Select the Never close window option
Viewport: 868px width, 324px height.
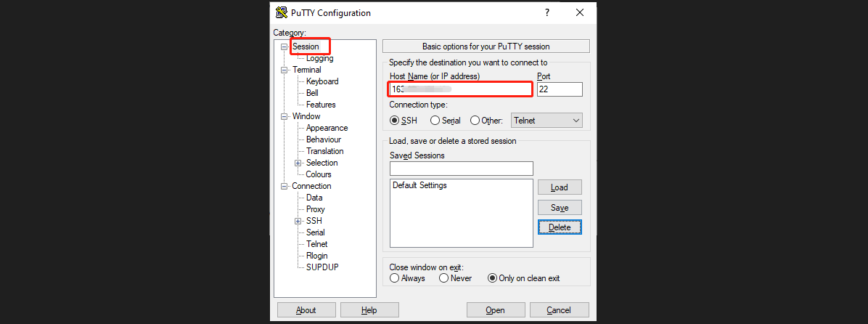[443, 278]
